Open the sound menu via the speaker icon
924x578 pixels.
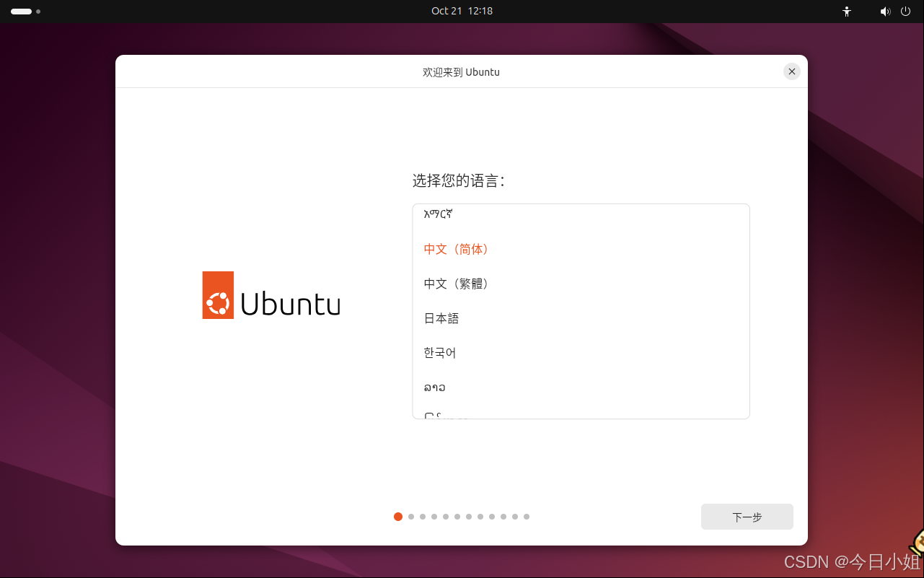(885, 11)
